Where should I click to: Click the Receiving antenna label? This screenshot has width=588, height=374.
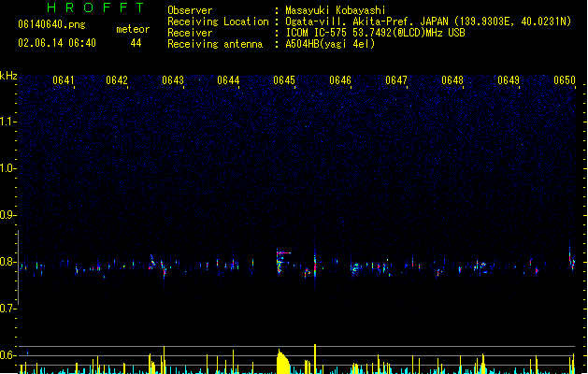tap(215, 44)
